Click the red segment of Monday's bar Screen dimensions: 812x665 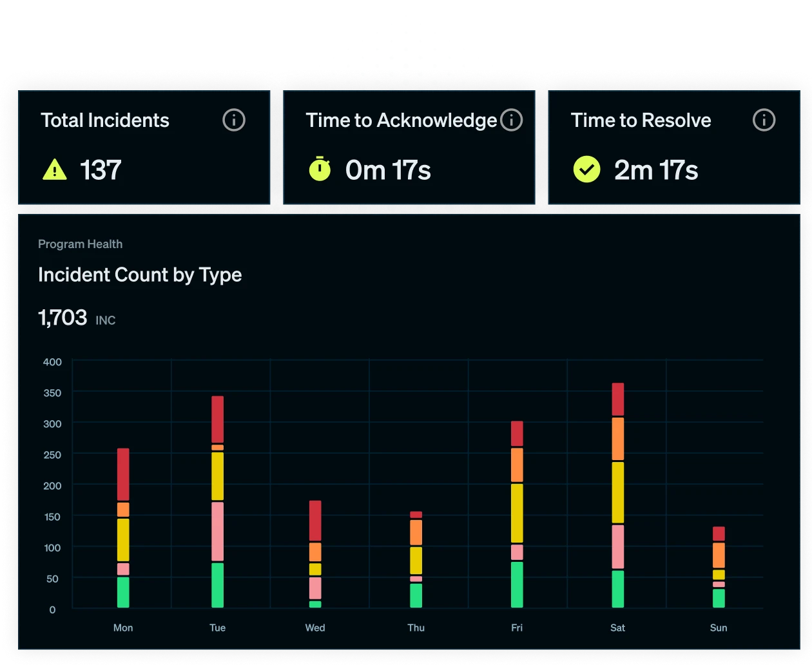tap(123, 474)
